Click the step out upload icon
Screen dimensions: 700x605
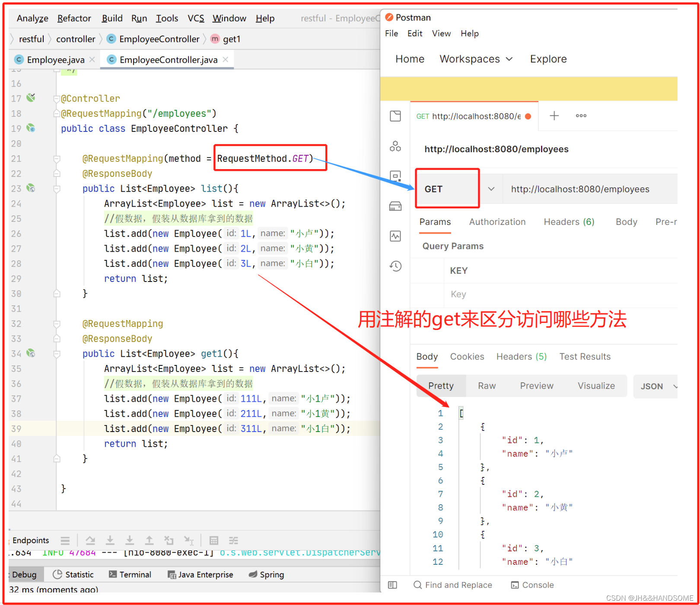tap(149, 541)
